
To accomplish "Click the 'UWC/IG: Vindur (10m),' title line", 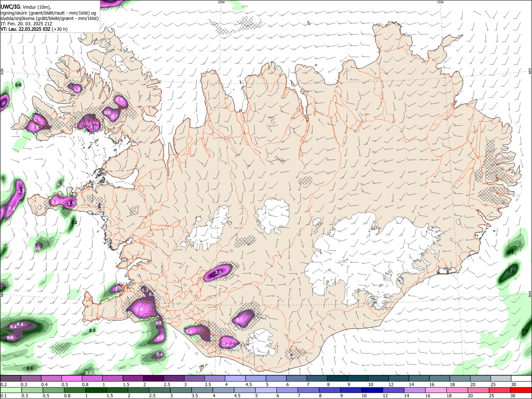I will (25, 7).
